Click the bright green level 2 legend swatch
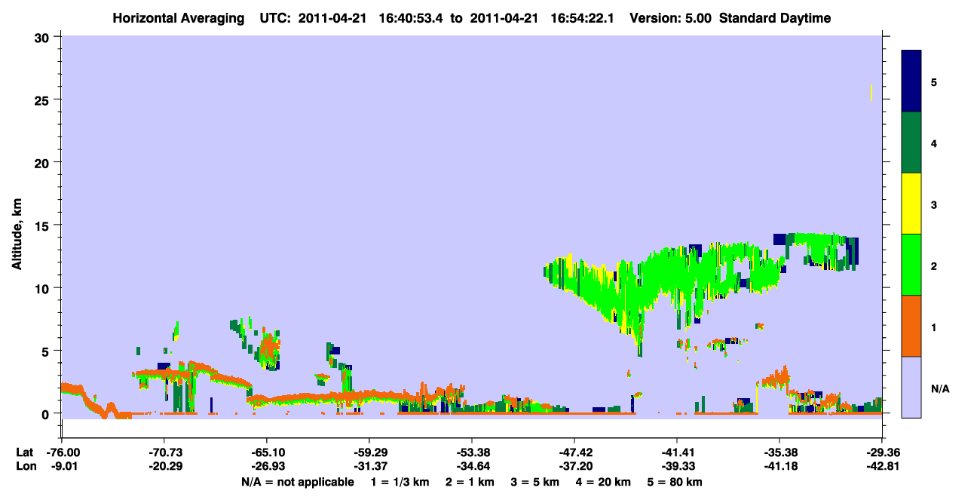 click(911, 265)
